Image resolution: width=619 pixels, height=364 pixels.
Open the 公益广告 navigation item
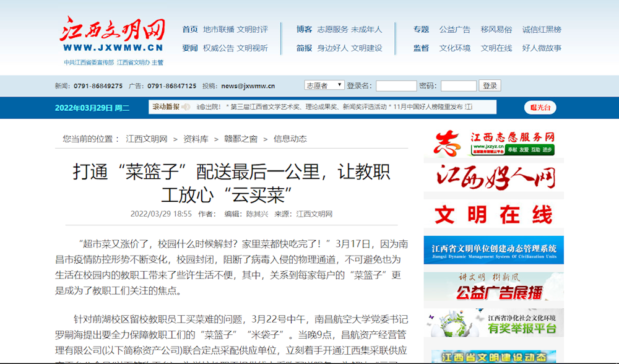pyautogui.click(x=454, y=29)
